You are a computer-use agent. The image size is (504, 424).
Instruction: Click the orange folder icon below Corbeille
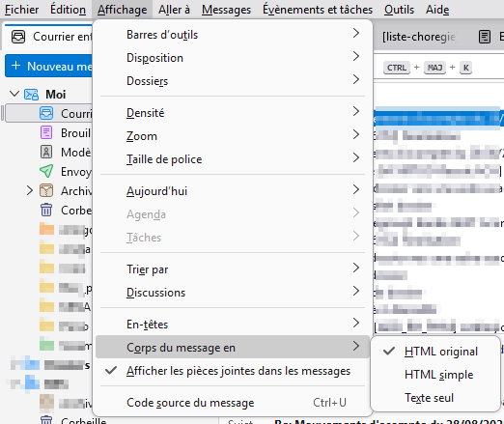[46, 229]
